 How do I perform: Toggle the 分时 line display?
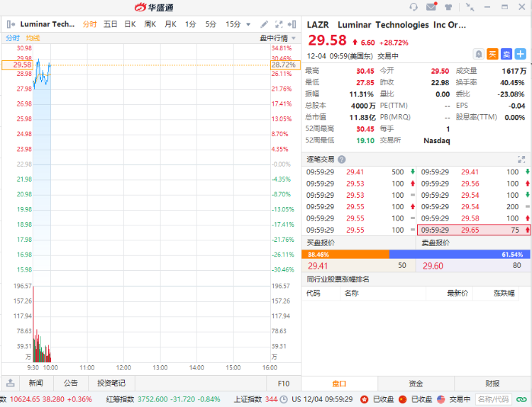tap(13, 38)
